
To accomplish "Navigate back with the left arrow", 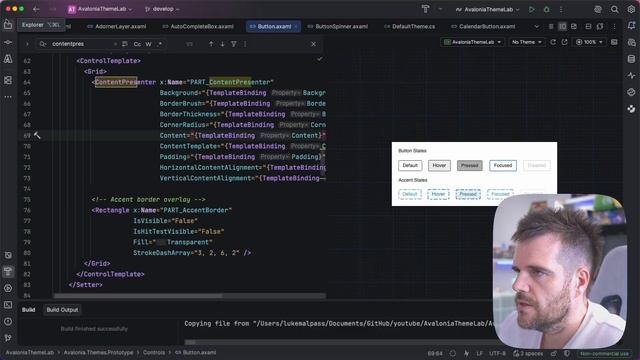I will coord(36,9).
